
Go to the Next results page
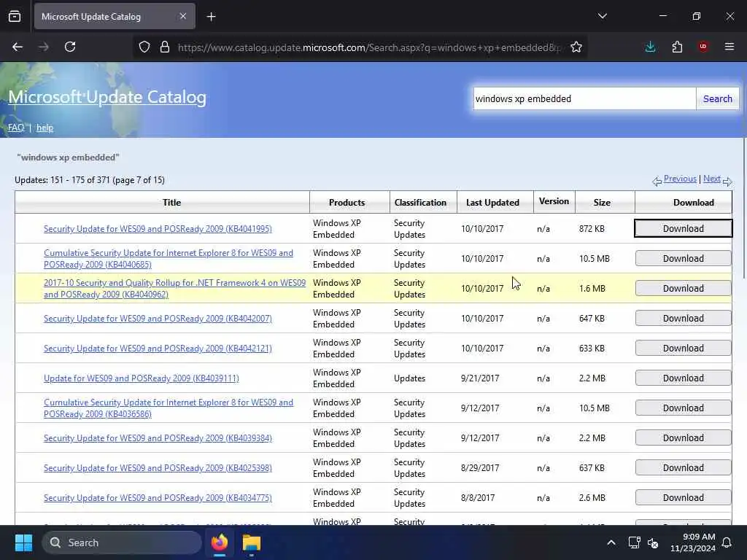pos(712,179)
